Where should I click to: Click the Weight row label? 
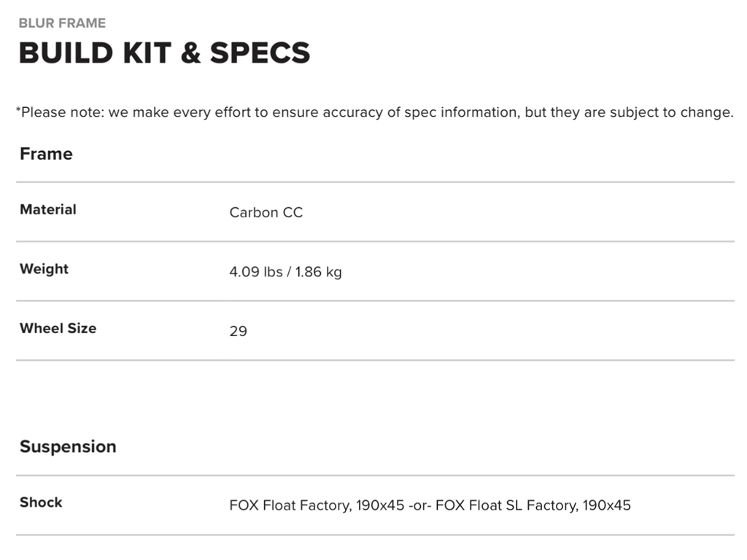44,268
